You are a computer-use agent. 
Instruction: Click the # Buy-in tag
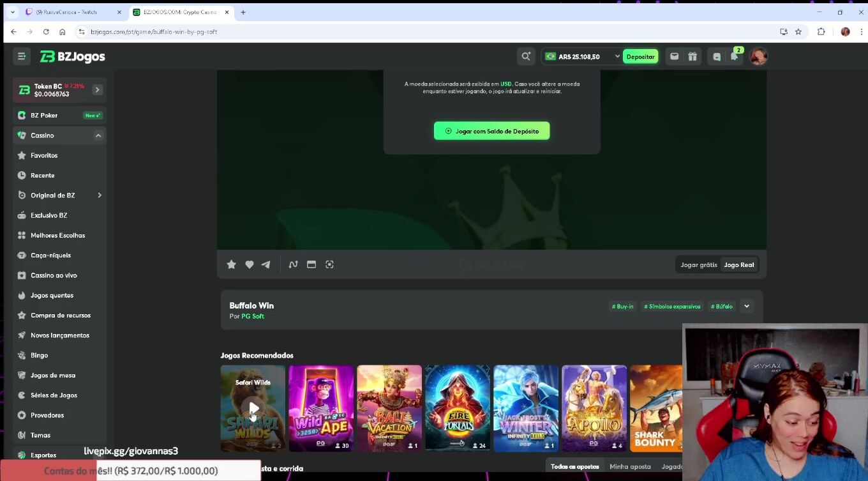tap(622, 307)
